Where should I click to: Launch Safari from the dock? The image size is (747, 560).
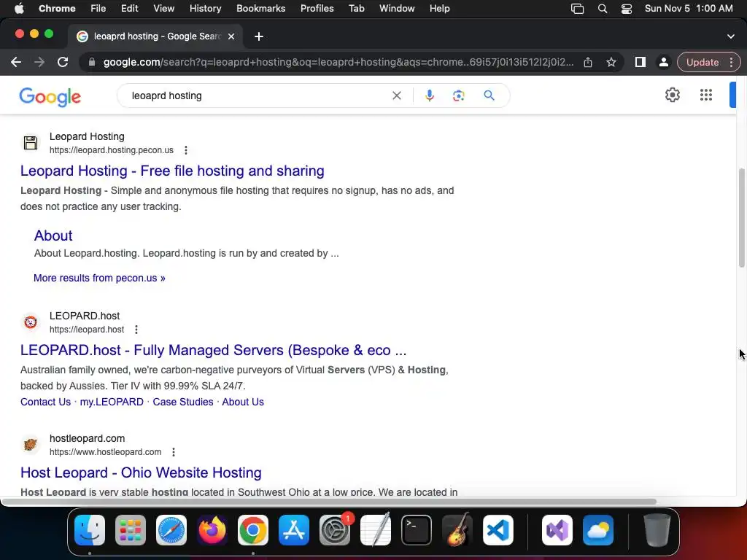coord(171,530)
